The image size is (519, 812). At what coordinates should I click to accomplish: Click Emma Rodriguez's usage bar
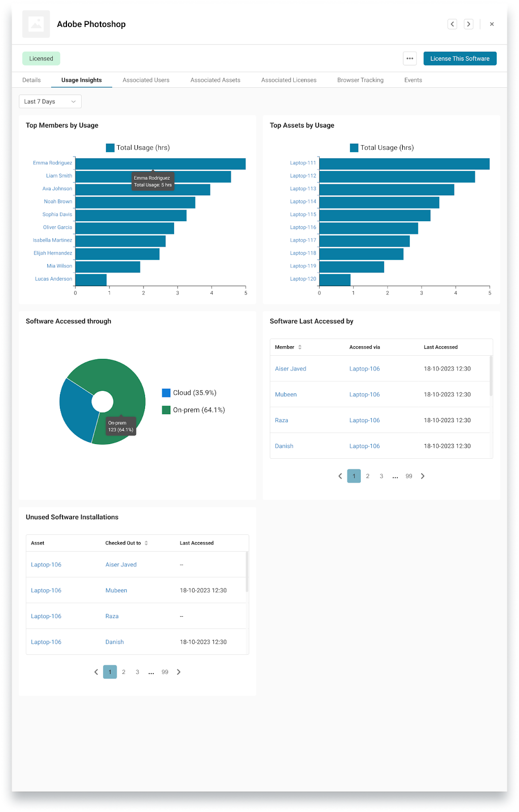[x=160, y=164]
